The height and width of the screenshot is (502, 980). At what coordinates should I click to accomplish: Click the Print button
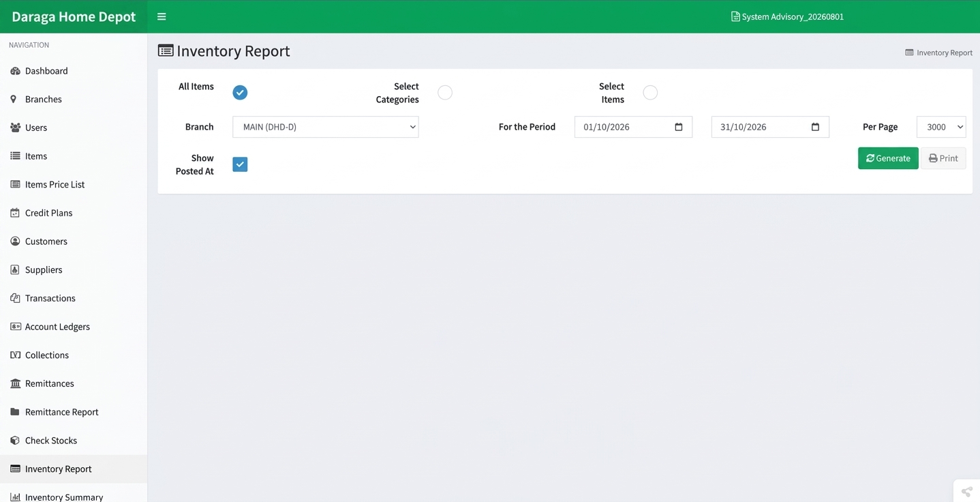(x=943, y=158)
